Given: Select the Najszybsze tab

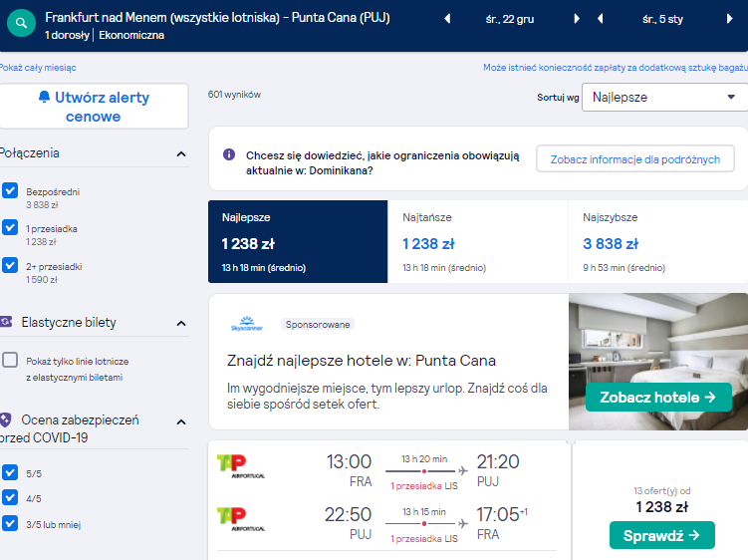Looking at the screenshot, I should tap(657, 241).
